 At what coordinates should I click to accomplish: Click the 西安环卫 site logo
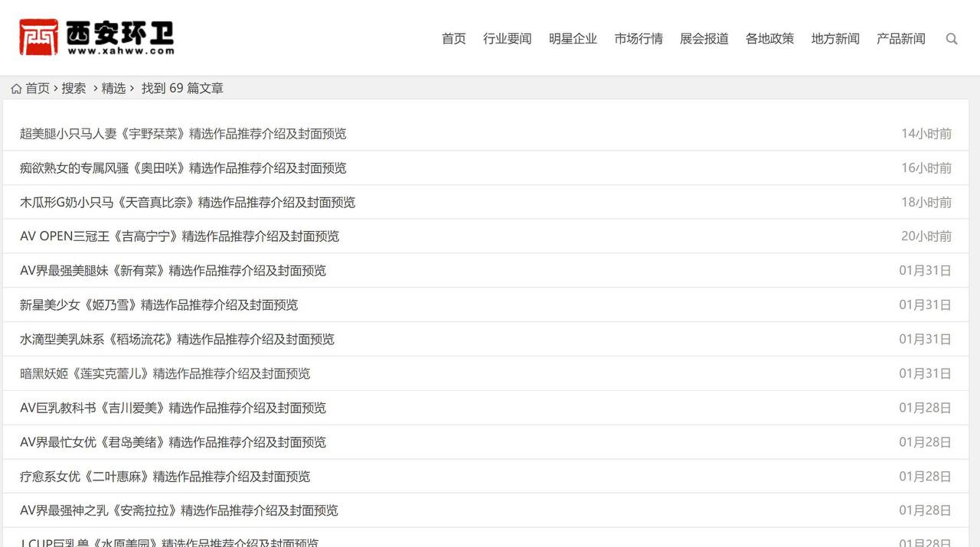pyautogui.click(x=96, y=37)
